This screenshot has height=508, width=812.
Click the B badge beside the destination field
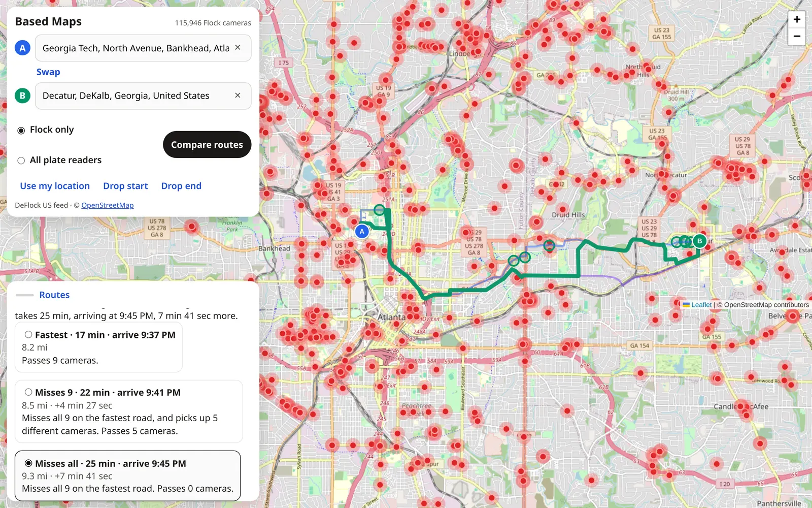pyautogui.click(x=22, y=96)
